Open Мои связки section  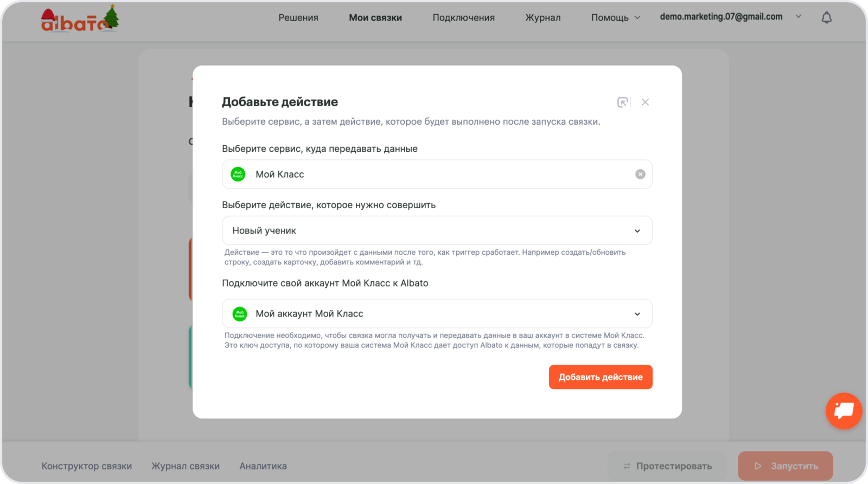click(375, 17)
